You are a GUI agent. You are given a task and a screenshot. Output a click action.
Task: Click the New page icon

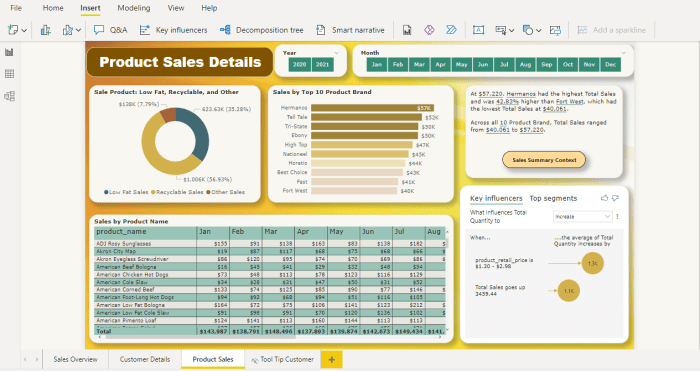13,30
